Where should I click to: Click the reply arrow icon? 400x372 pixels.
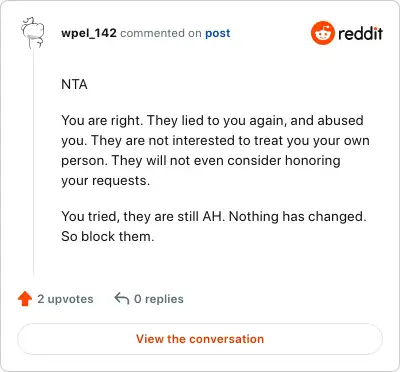click(x=122, y=298)
